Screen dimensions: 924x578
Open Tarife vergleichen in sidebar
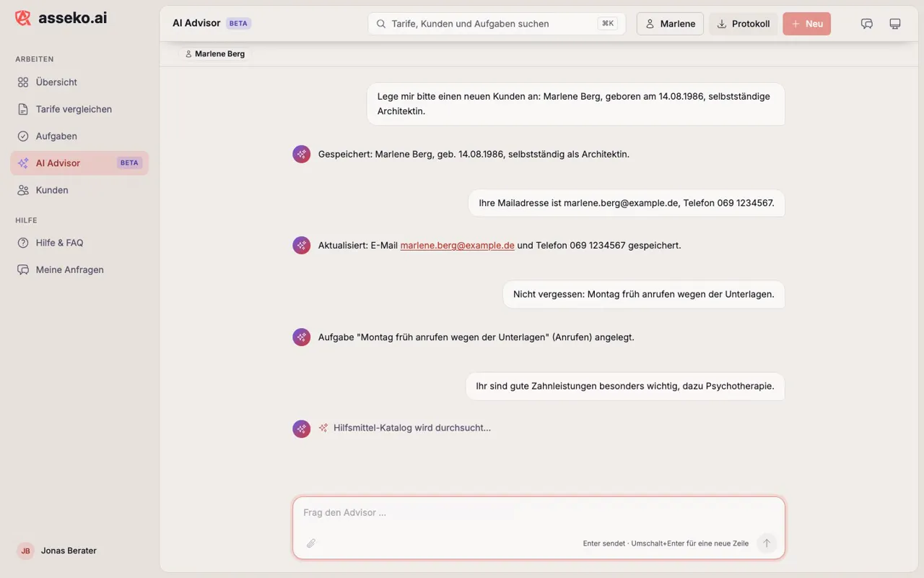(x=79, y=109)
